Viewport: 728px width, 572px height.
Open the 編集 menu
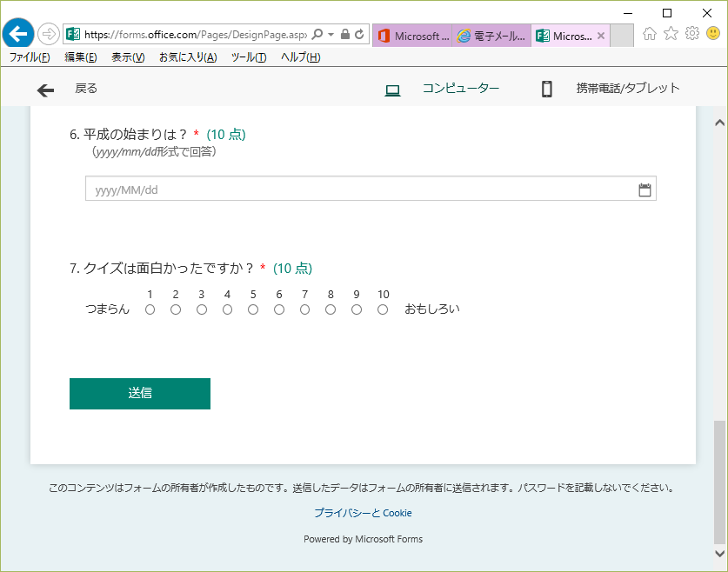coord(81,57)
